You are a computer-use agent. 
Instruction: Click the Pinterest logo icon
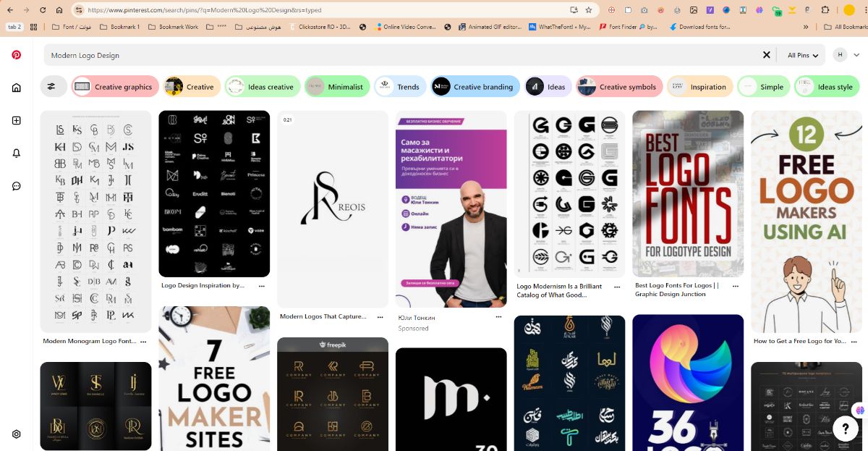point(16,55)
